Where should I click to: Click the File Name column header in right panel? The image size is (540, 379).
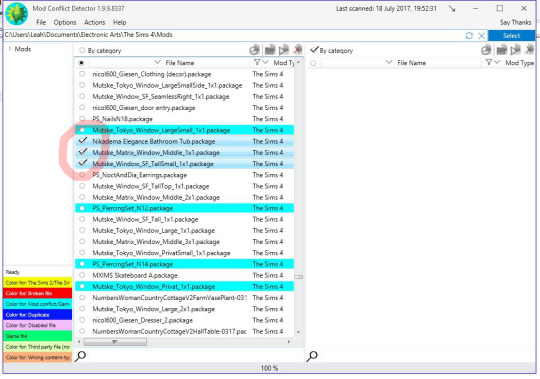[x=412, y=63]
